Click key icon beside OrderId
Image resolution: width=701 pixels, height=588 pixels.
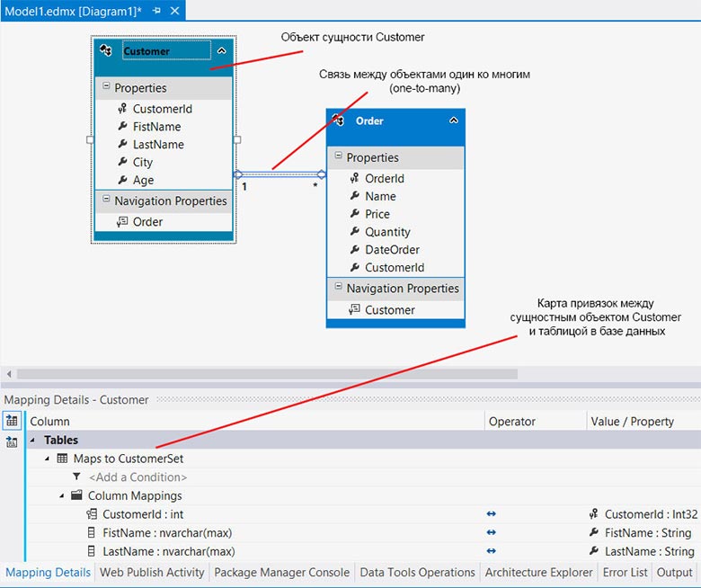point(354,178)
